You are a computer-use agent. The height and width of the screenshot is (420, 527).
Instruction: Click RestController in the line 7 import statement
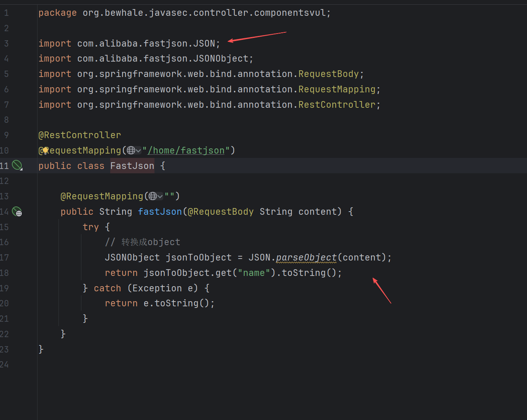tap(337, 105)
